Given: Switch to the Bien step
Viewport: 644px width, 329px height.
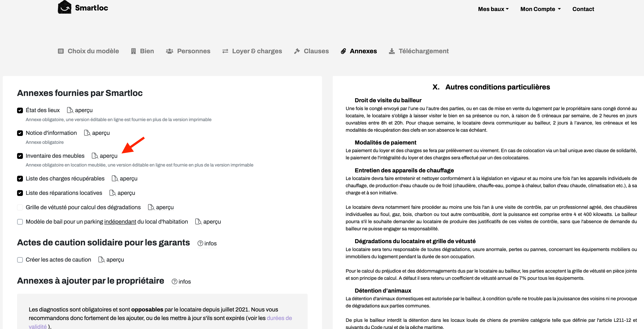Looking at the screenshot, I should (x=143, y=51).
